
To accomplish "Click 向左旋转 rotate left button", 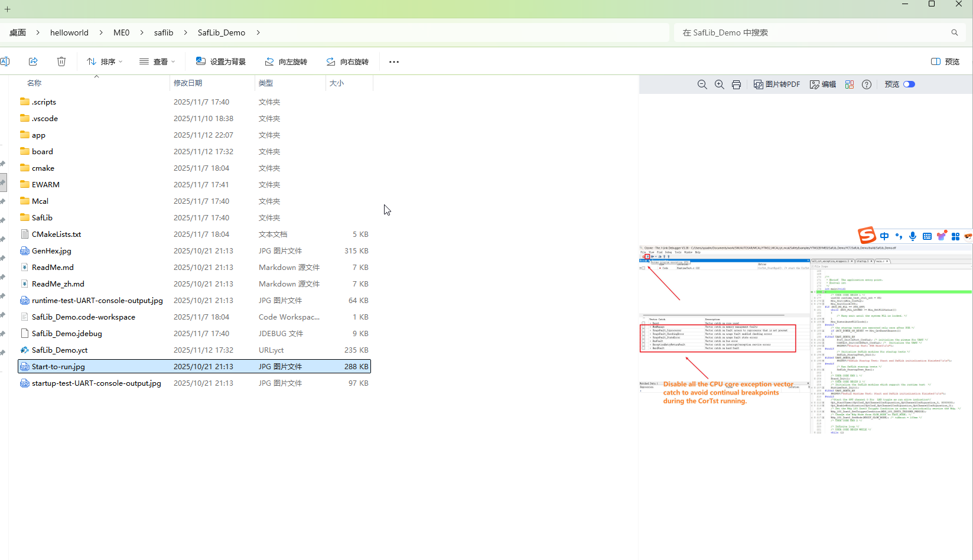I will [286, 61].
